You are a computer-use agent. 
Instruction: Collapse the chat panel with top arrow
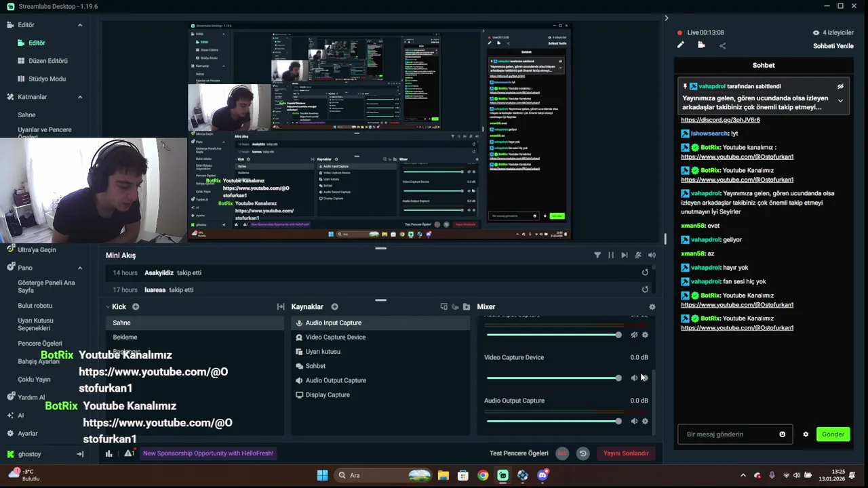666,18
